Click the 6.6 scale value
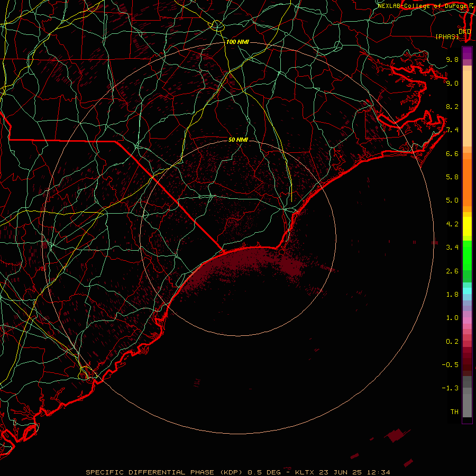 452,153
